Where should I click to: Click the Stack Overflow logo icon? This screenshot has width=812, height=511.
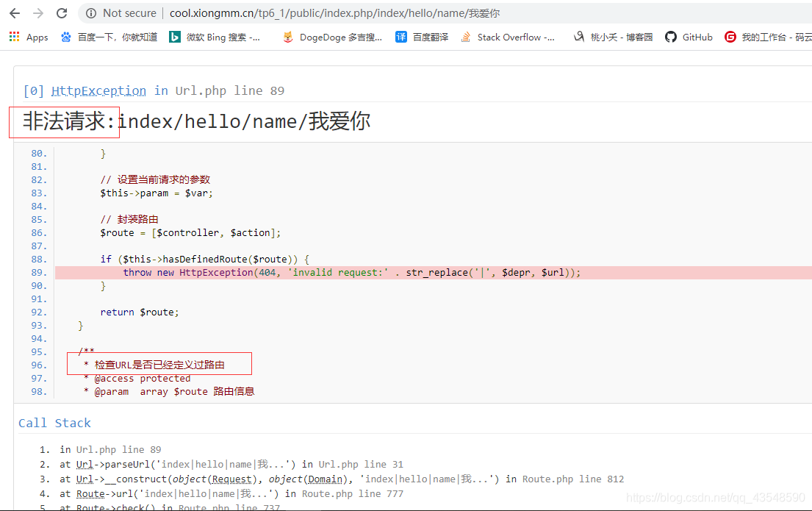[x=466, y=37]
